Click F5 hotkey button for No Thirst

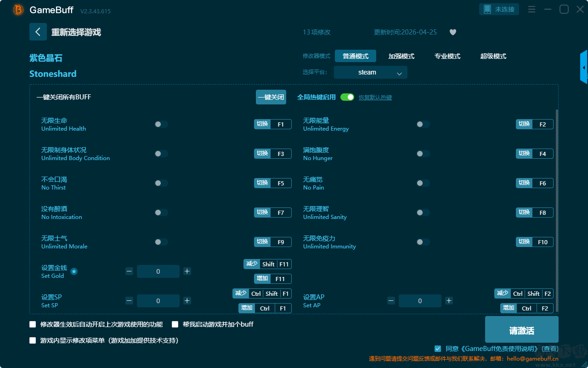(x=273, y=183)
